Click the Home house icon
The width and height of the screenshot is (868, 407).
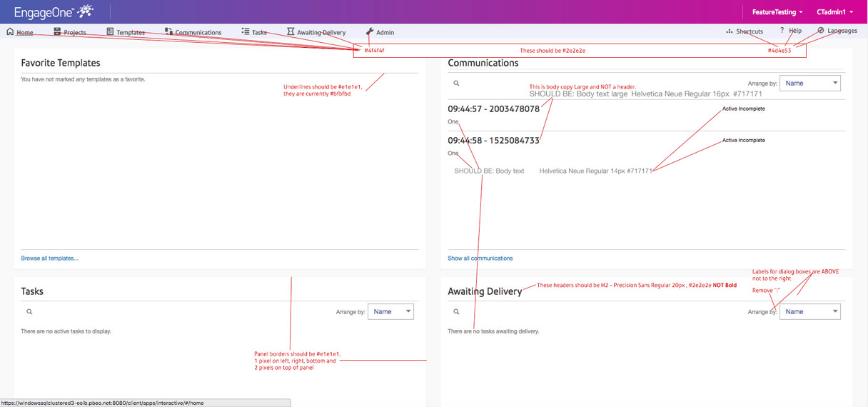point(10,31)
